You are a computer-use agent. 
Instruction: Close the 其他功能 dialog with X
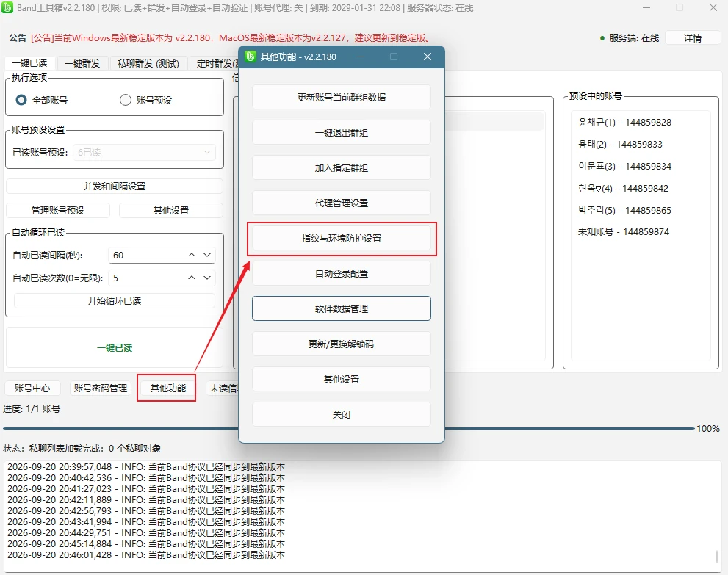point(428,57)
